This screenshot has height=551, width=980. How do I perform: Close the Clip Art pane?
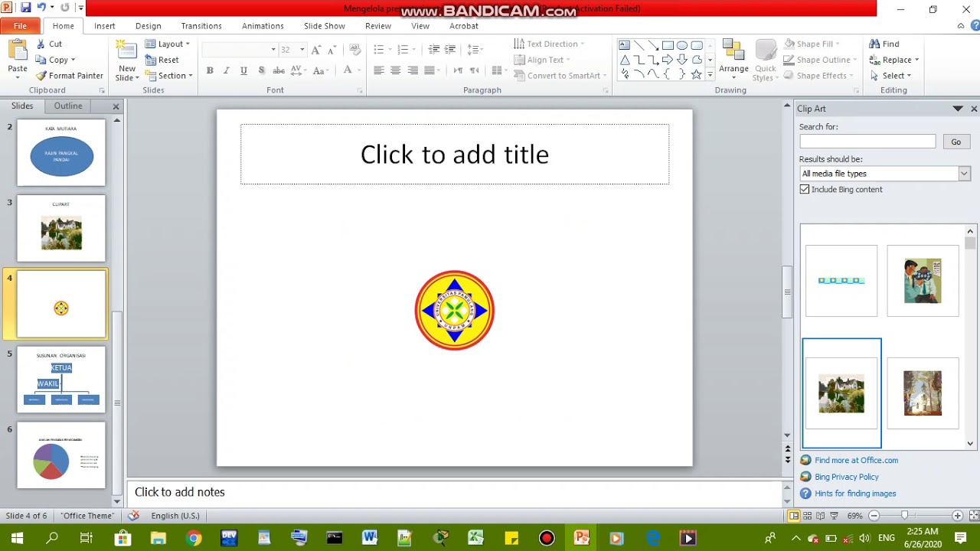tap(974, 109)
